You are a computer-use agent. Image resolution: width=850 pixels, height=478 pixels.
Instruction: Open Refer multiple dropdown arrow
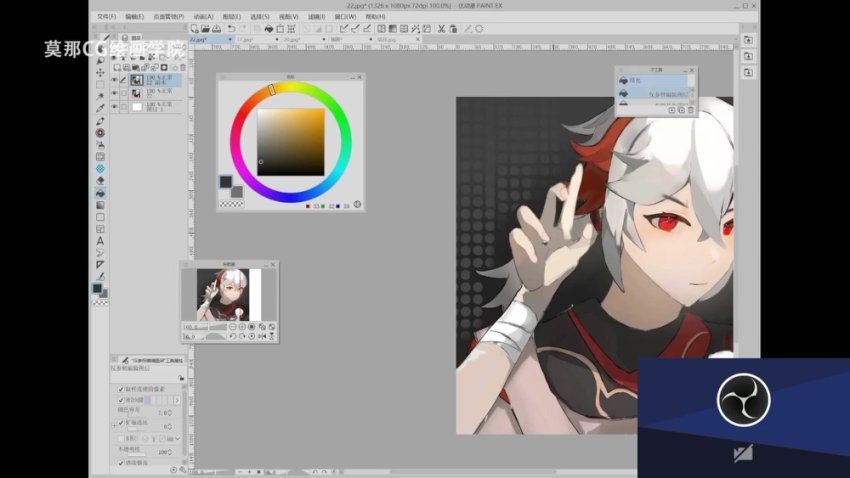177,438
